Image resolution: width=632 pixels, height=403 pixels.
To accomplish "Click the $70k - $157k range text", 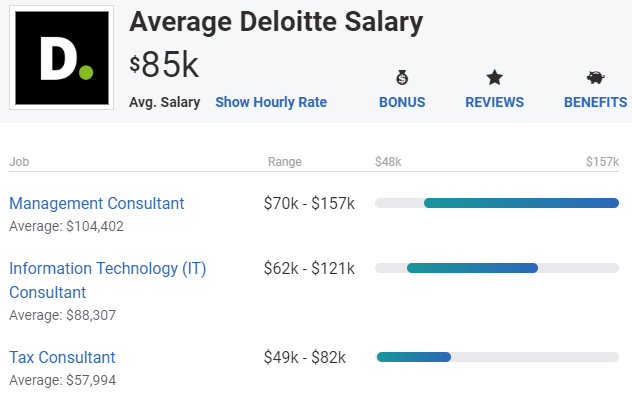I will [x=309, y=203].
